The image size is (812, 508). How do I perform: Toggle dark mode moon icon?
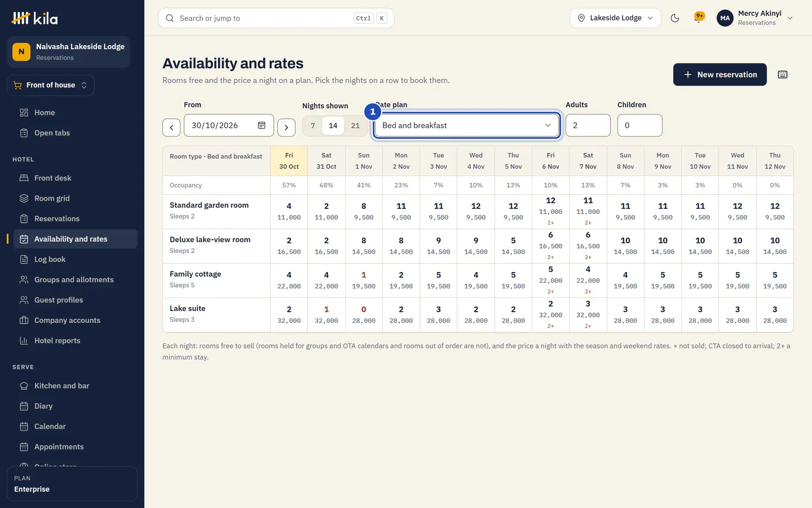pos(675,18)
